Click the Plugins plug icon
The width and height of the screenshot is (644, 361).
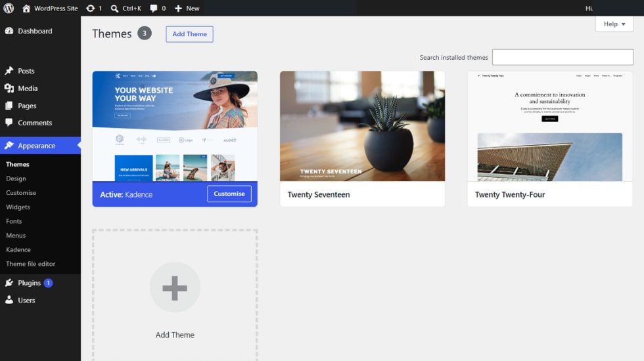pyautogui.click(x=9, y=283)
